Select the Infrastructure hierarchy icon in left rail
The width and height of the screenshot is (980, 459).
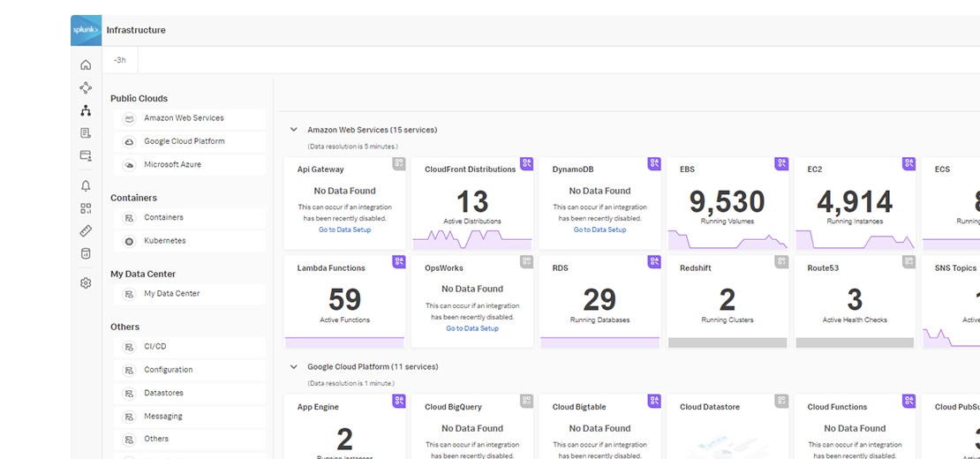click(86, 110)
